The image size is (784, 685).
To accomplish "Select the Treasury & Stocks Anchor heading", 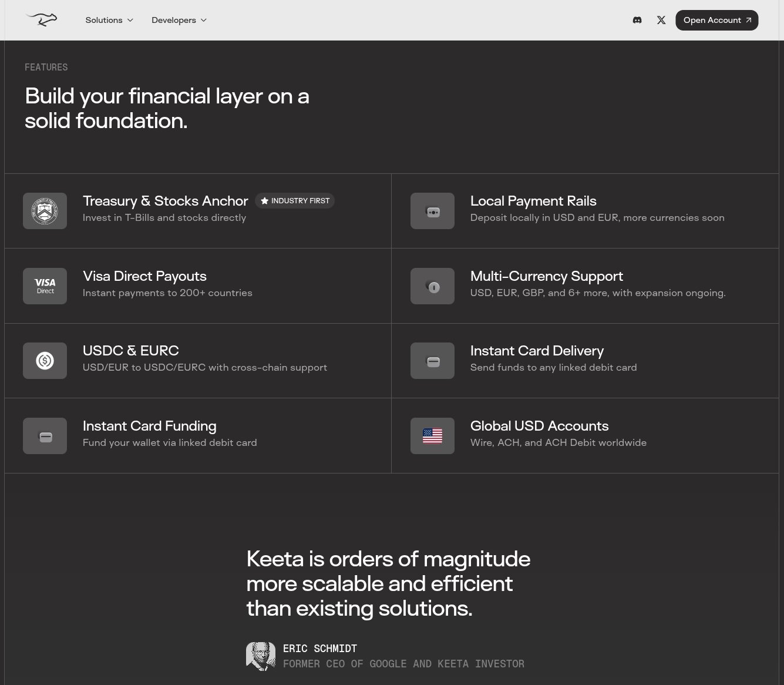I will coord(165,201).
